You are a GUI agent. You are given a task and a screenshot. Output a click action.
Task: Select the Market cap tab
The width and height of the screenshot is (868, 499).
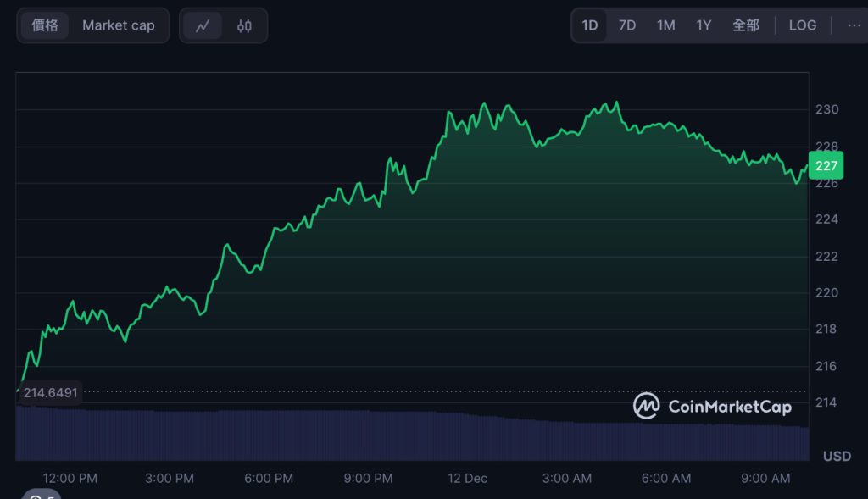(119, 25)
